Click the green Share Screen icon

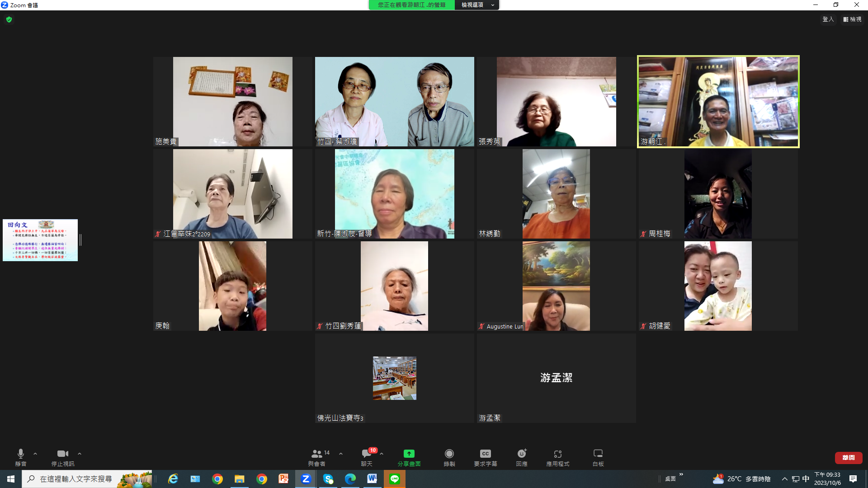(409, 454)
